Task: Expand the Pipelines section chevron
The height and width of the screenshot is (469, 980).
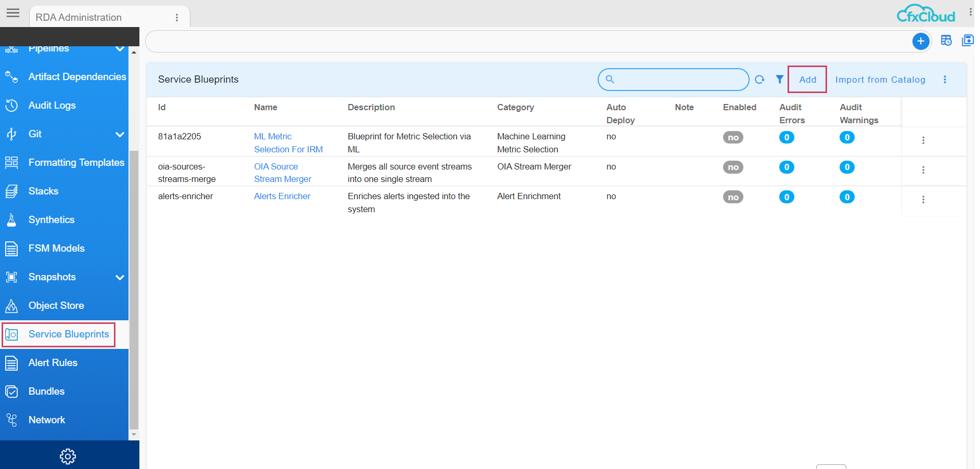Action: pyautogui.click(x=120, y=48)
